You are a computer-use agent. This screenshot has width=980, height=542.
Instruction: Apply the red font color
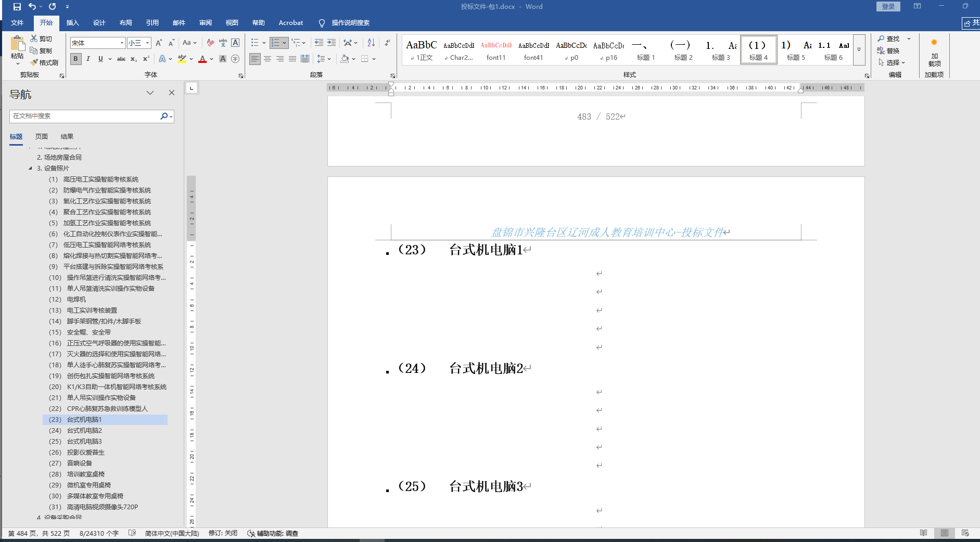[x=202, y=59]
